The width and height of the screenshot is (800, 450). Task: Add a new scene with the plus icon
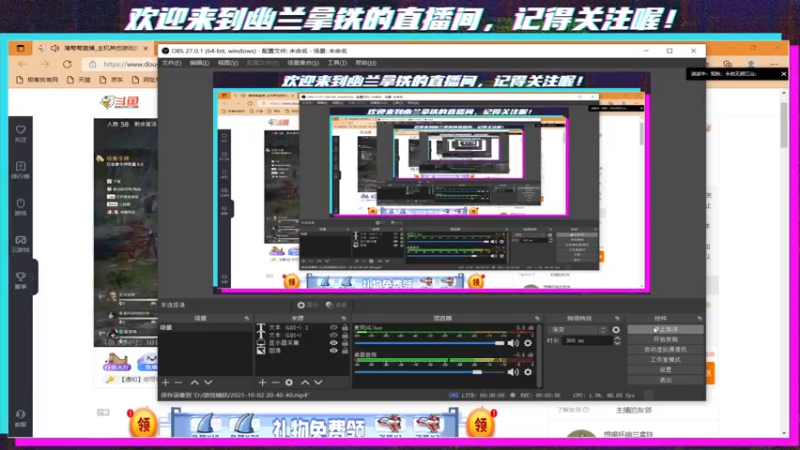[x=165, y=382]
